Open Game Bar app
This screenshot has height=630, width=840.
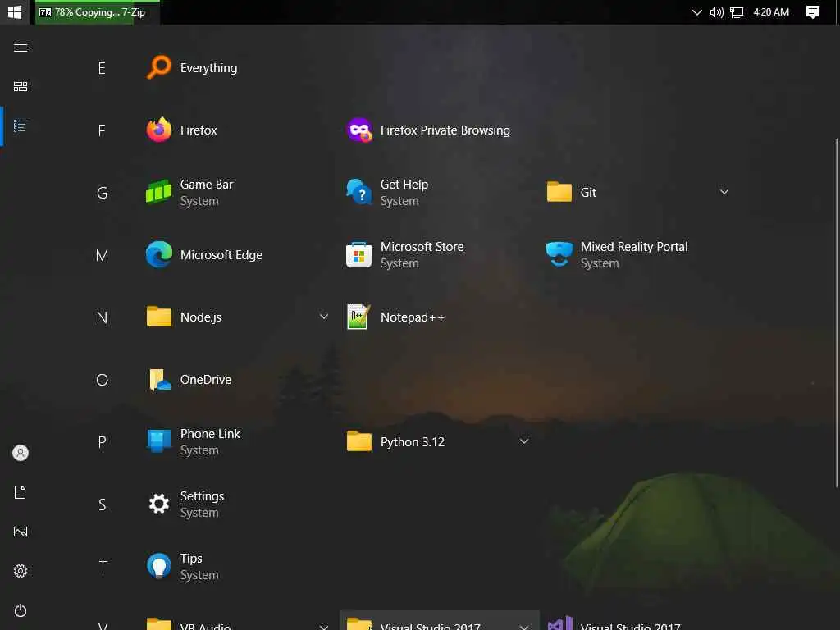click(190, 192)
